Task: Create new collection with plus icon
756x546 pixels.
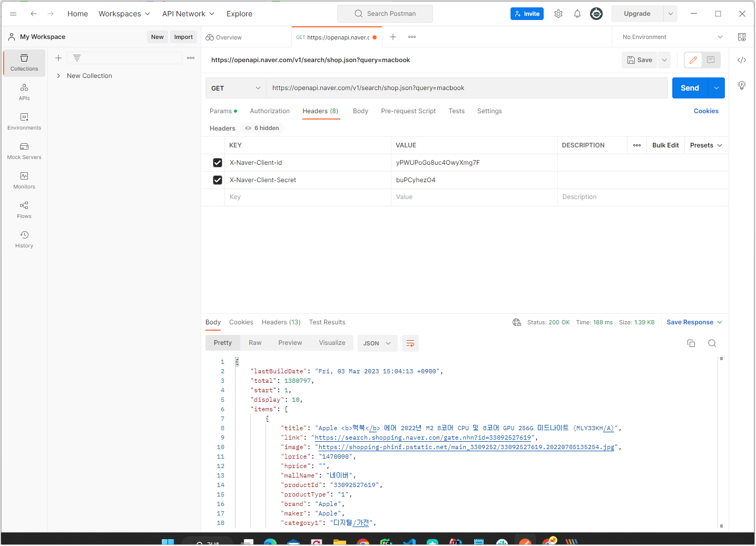Action: coord(58,58)
